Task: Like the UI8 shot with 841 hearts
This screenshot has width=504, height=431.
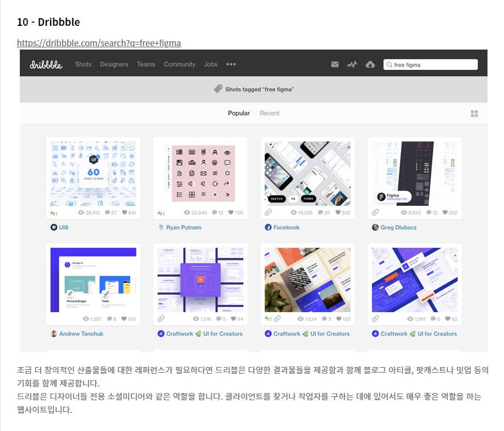Action: [x=125, y=212]
